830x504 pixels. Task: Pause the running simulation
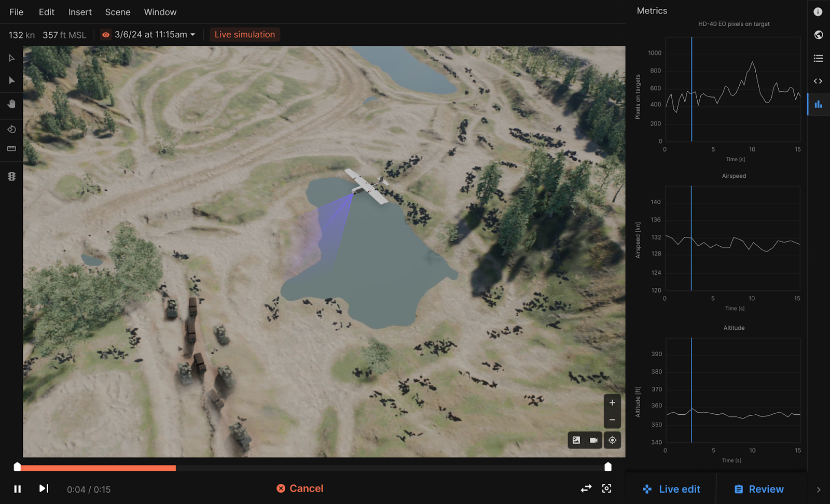[x=18, y=488]
